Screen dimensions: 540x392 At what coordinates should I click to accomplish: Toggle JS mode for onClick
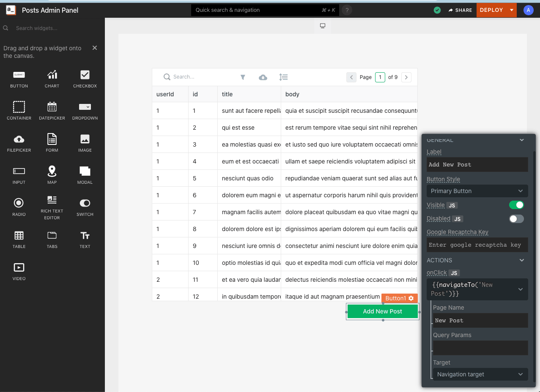(x=454, y=273)
